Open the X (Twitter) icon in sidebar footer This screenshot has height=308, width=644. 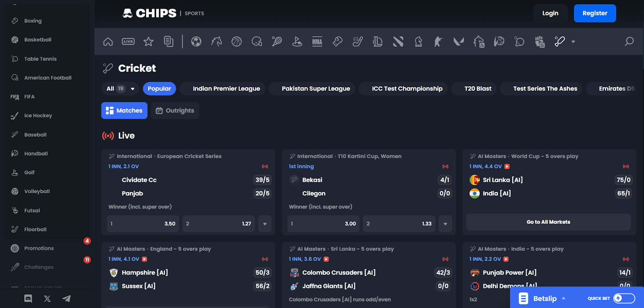(47, 299)
